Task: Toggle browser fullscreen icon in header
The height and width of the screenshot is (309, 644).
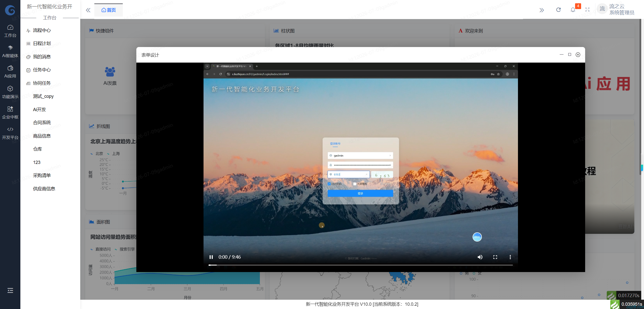Action: tap(587, 10)
